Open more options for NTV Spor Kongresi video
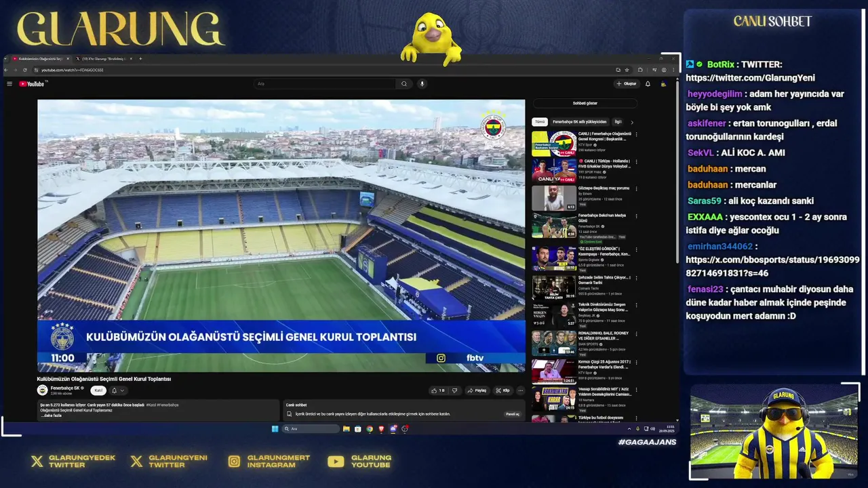Screen dimensions: 868x488 click(x=636, y=134)
